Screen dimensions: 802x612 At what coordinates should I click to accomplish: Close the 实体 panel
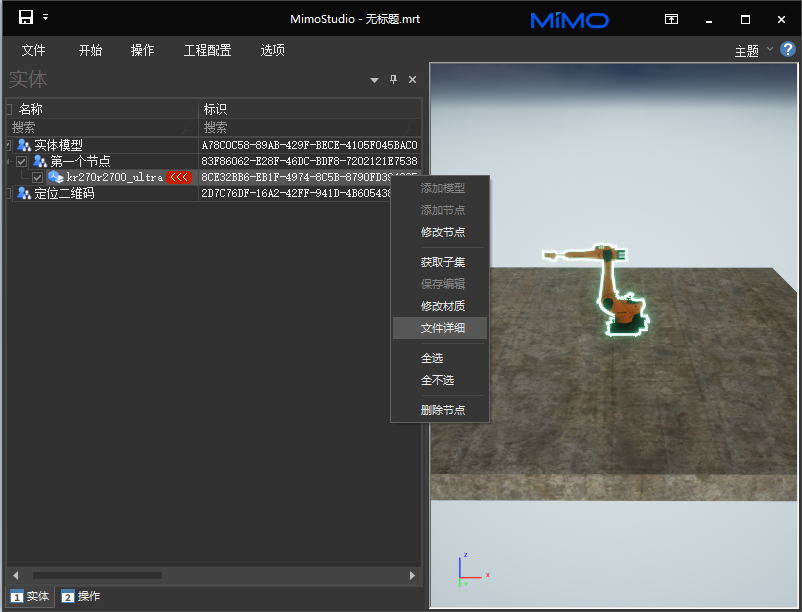pos(412,80)
